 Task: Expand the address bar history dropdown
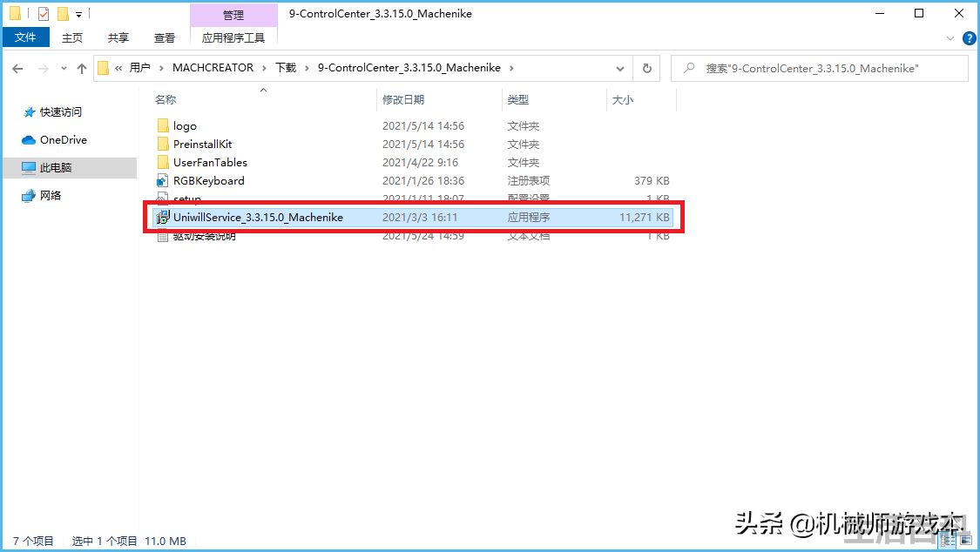pos(619,69)
